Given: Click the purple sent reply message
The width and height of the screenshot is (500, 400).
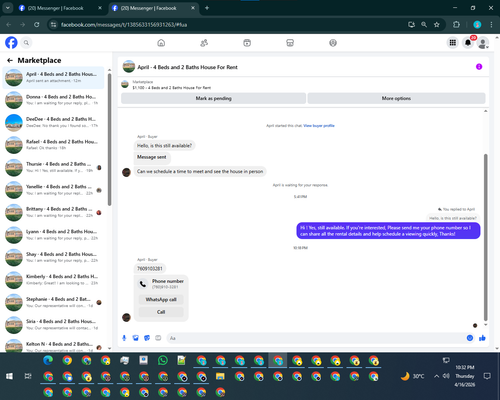Looking at the screenshot, I should tap(388, 231).
